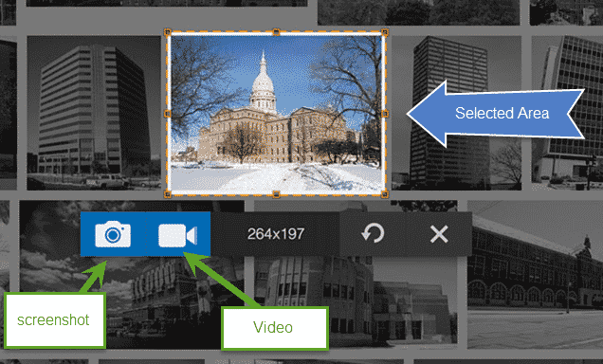Click the 264x197 dimensions readout
Screen dimensions: 603x364
[x=276, y=234]
